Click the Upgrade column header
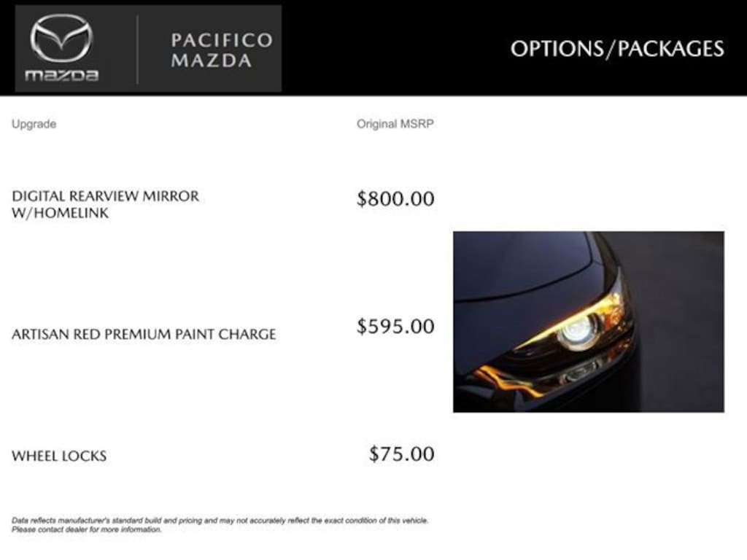Viewport: 747px width, 560px height. (x=34, y=124)
